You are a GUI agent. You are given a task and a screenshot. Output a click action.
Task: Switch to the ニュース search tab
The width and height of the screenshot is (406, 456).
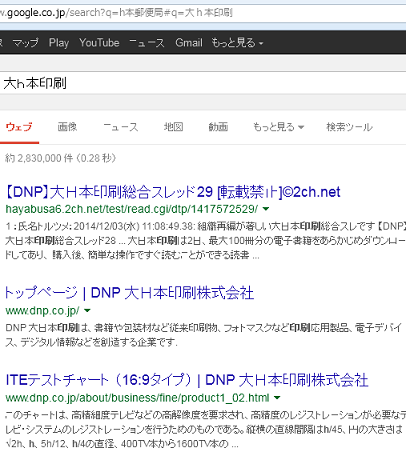(121, 127)
